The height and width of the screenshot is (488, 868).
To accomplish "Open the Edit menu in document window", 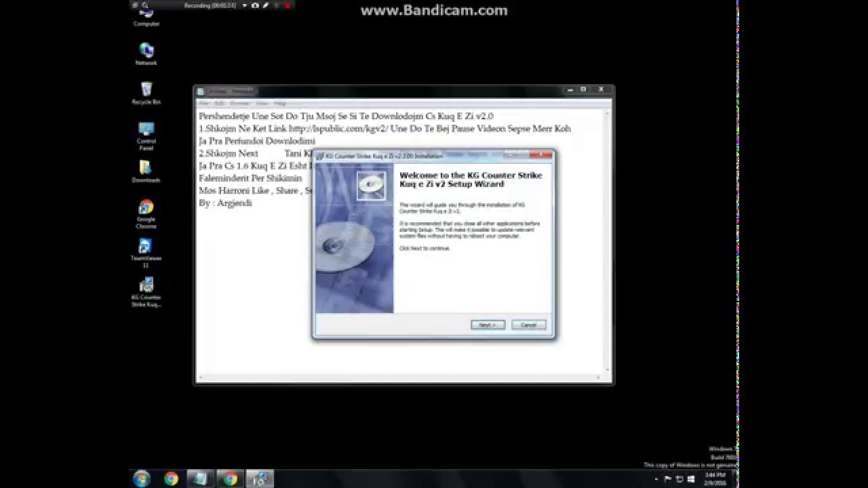I will (x=220, y=104).
